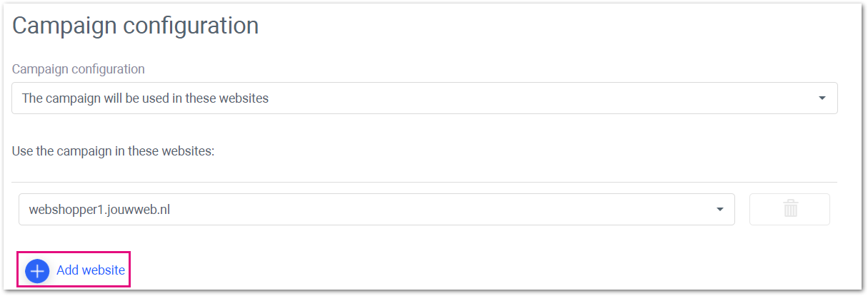The width and height of the screenshot is (868, 296).
Task: Click the blue plus circle icon
Action: tap(37, 271)
